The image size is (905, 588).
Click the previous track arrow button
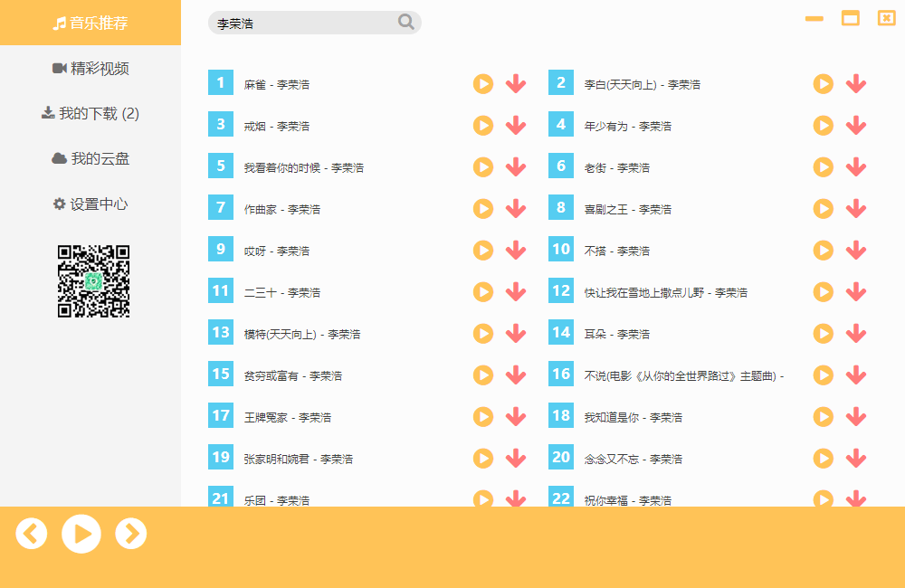coord(32,533)
